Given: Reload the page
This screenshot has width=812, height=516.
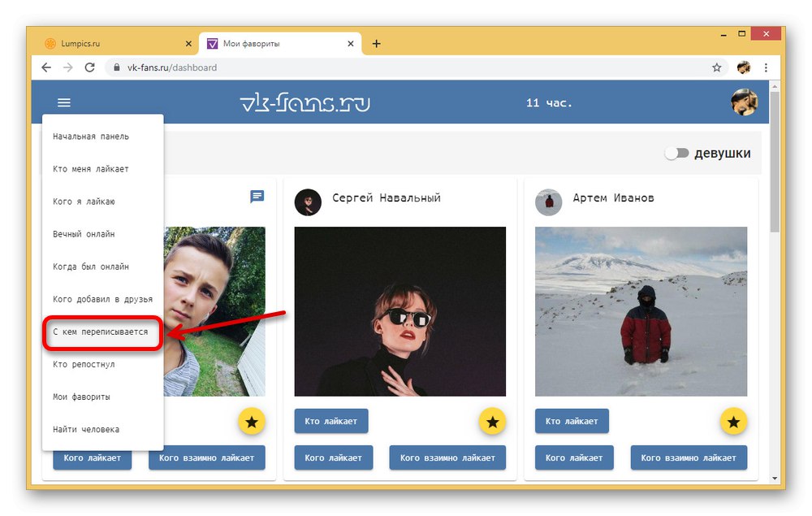Looking at the screenshot, I should [x=89, y=67].
